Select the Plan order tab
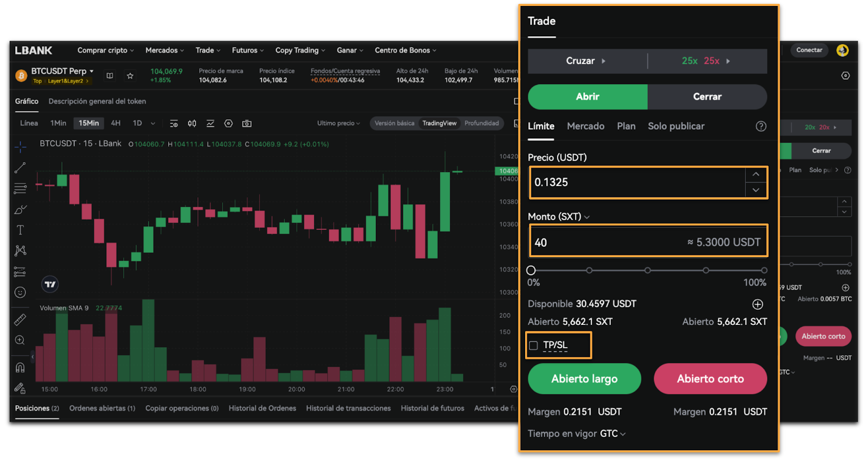 click(x=626, y=126)
